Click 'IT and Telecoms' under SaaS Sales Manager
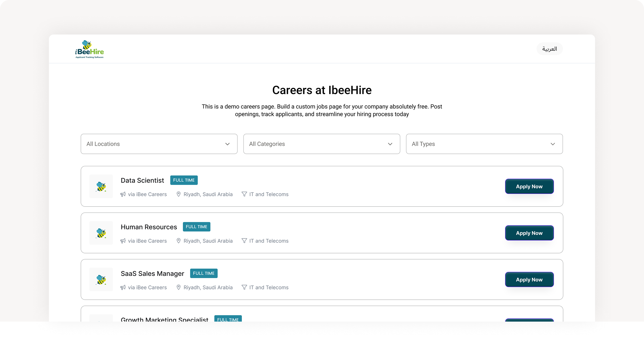Image resolution: width=644 pixels, height=340 pixels. pyautogui.click(x=269, y=287)
